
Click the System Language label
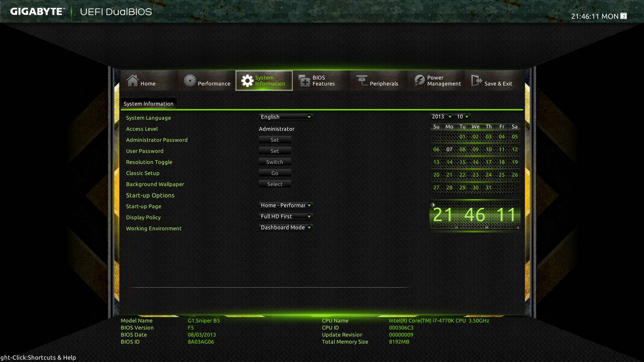pyautogui.click(x=149, y=118)
